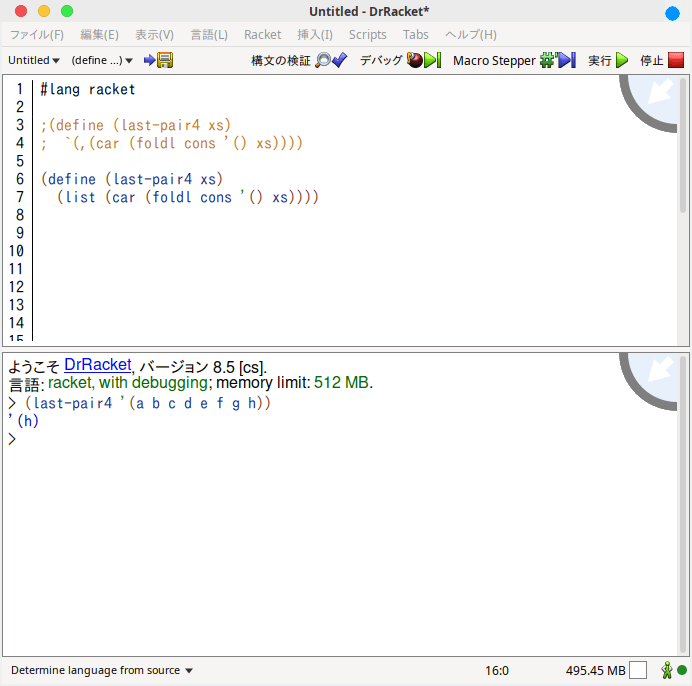Click commented line ;(define (last-pair4 xs)
This screenshot has width=692, height=686.
pos(135,125)
